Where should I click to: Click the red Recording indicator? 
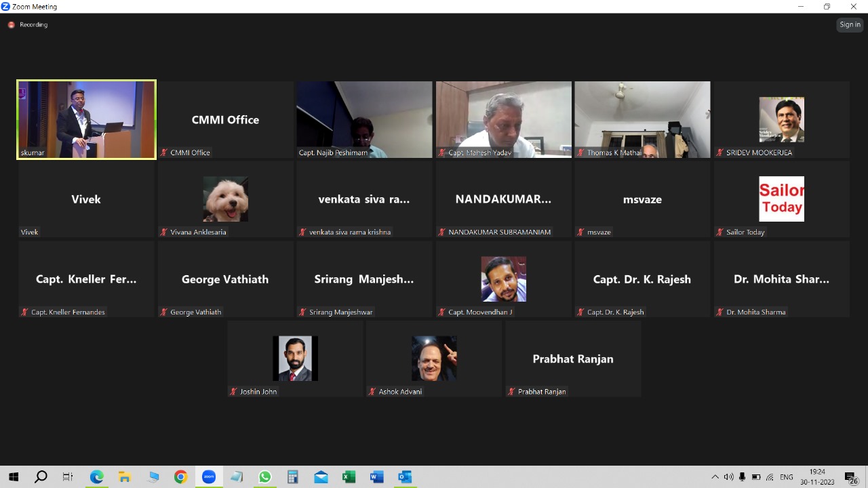(12, 25)
